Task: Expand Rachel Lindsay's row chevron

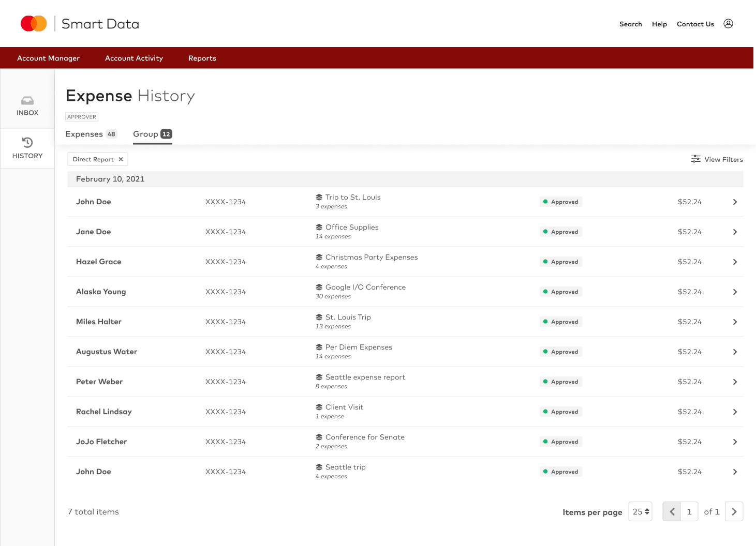Action: pyautogui.click(x=735, y=412)
